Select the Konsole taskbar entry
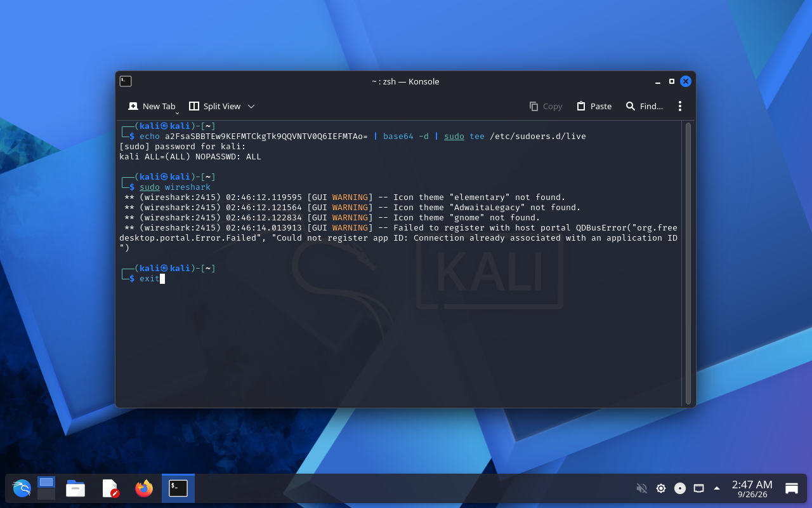 point(178,488)
